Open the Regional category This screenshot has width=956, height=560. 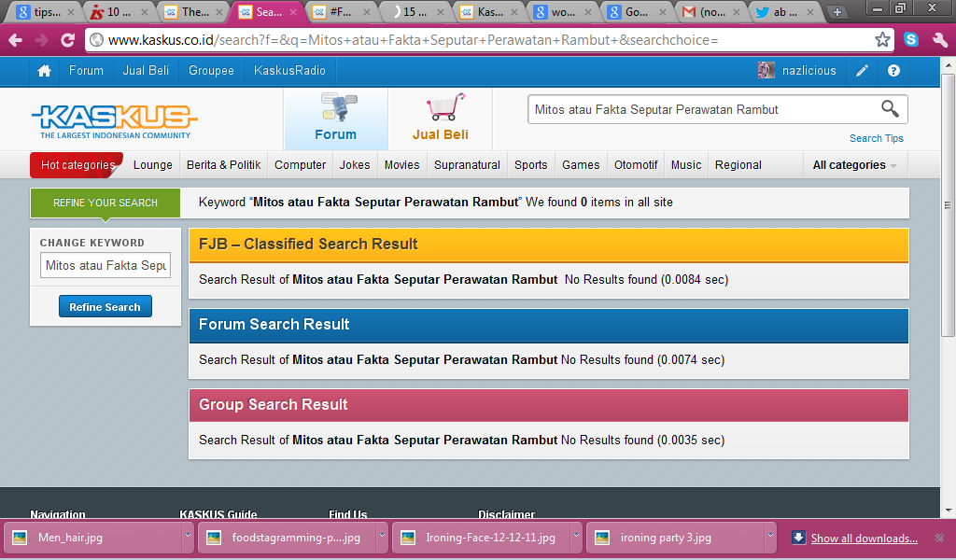[738, 165]
